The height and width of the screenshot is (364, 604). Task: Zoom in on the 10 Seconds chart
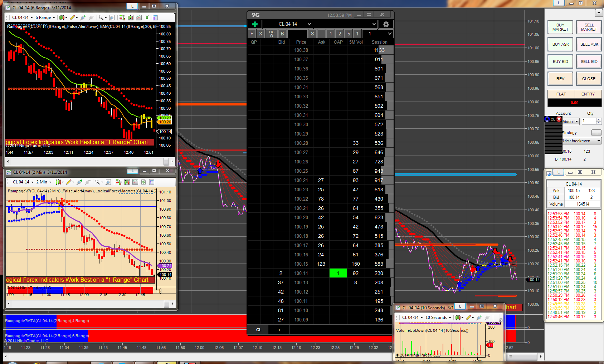479,318
